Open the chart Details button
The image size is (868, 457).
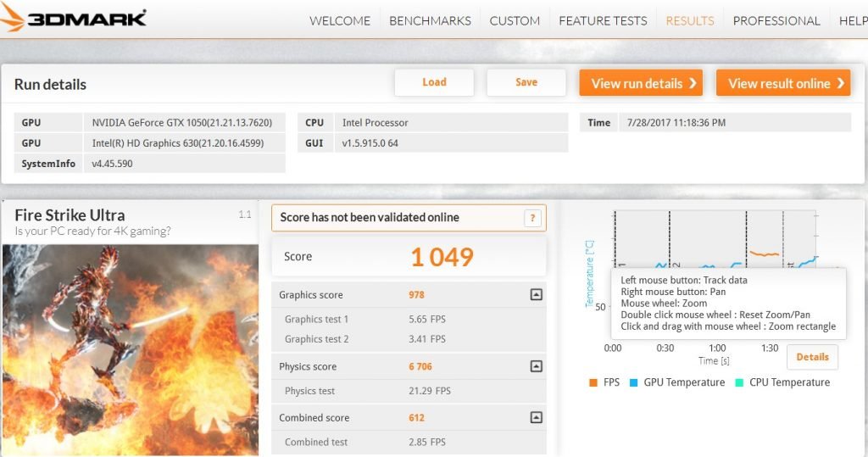click(812, 357)
